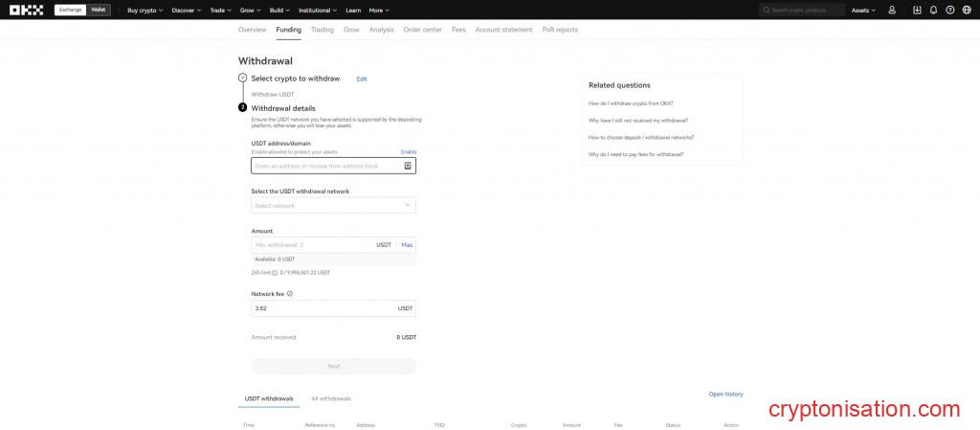Image resolution: width=980 pixels, height=430 pixels.
Task: Expand the Select network dropdown
Action: tap(333, 205)
